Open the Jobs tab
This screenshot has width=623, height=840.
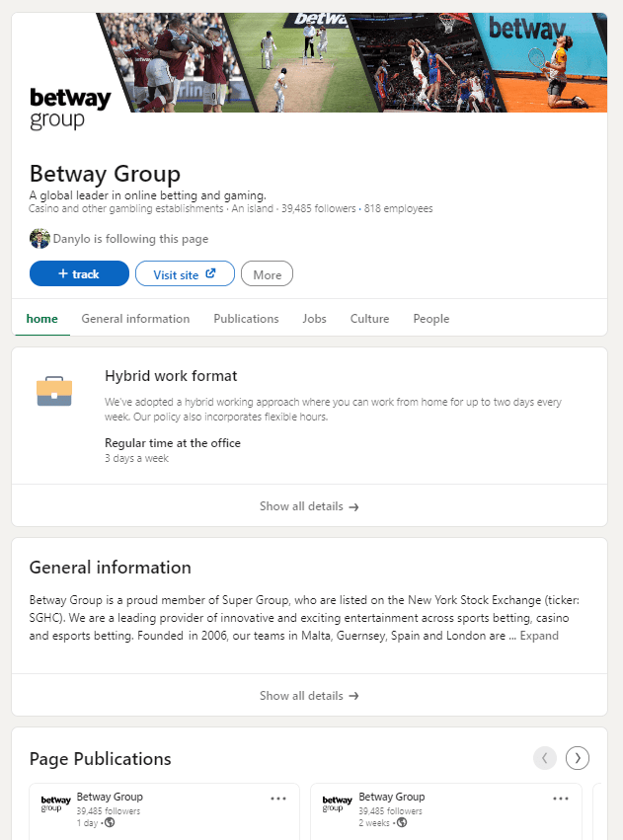pyautogui.click(x=314, y=319)
